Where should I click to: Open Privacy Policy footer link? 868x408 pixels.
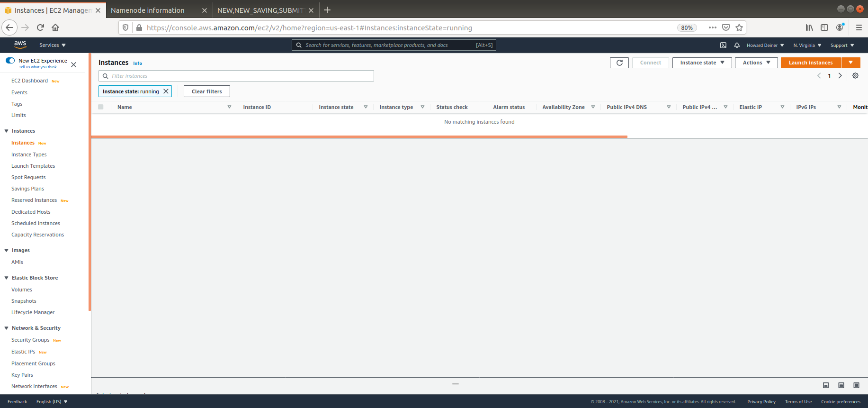(x=761, y=402)
